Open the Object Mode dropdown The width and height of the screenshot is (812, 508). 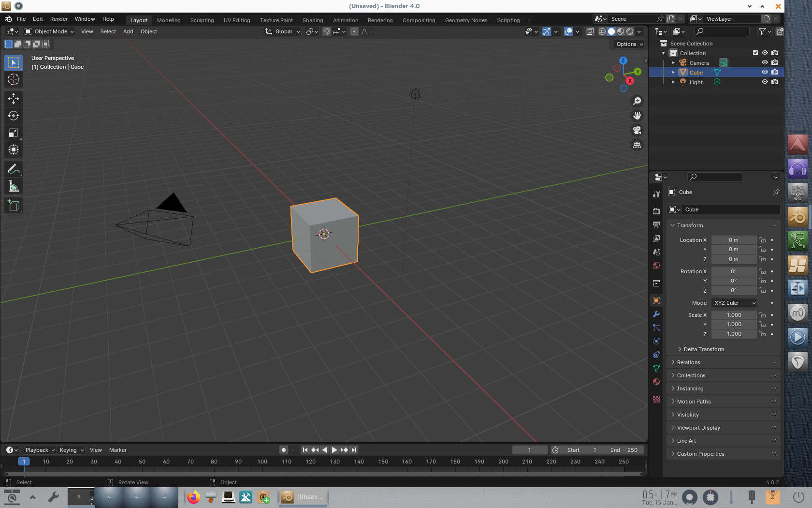(49, 31)
